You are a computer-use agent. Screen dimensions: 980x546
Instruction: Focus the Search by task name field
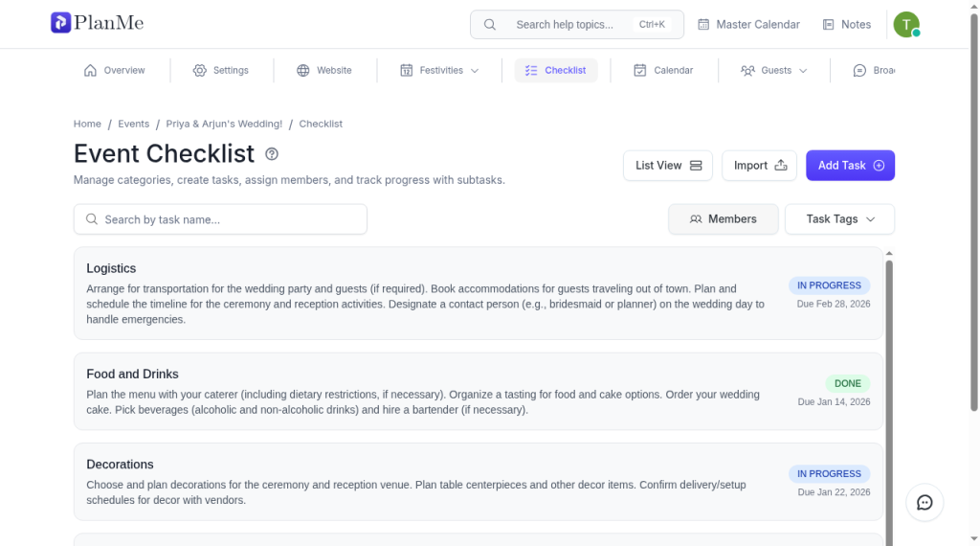click(220, 219)
